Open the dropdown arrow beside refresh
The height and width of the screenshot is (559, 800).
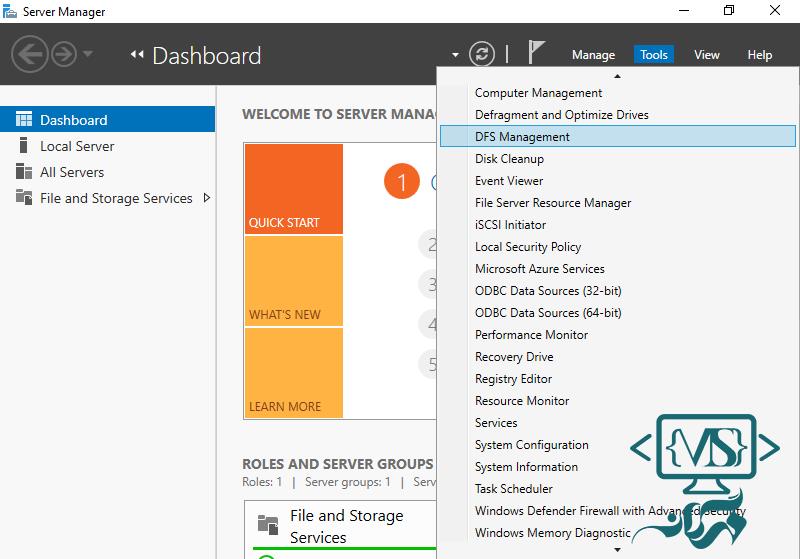click(x=455, y=55)
